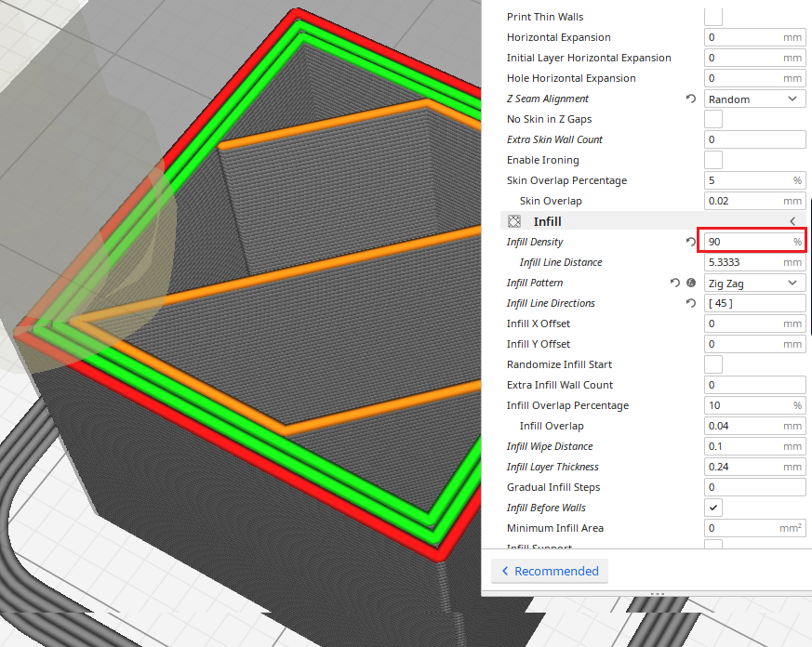Edit Skin Overlap mm field
Viewport: 812px width, 647px height.
click(x=754, y=201)
